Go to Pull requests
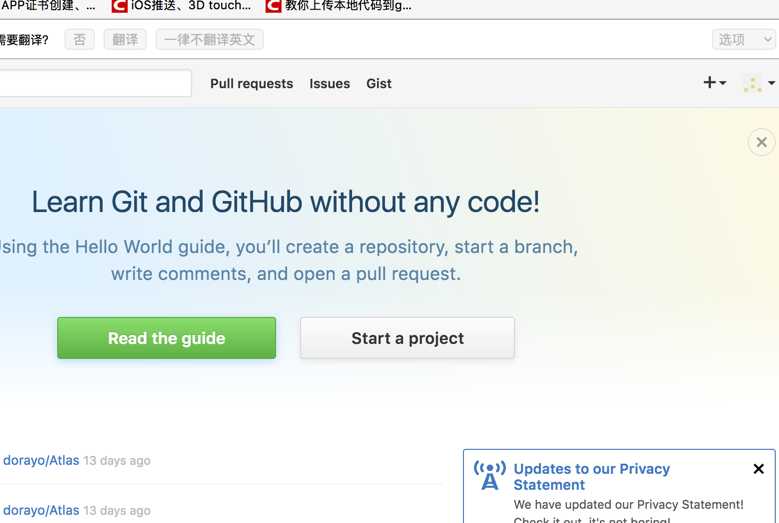 tap(251, 83)
